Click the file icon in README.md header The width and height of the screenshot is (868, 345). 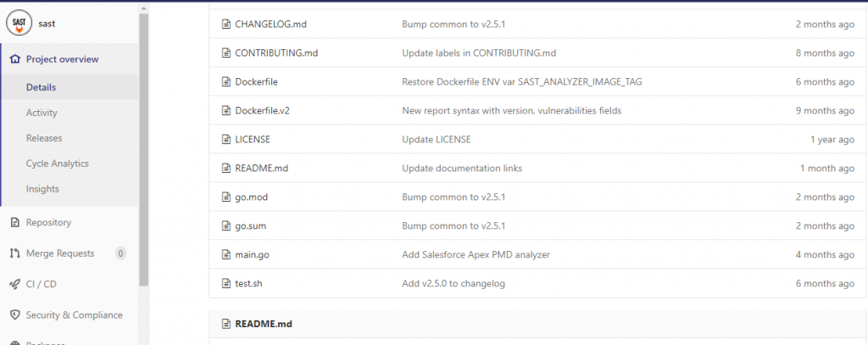[226, 324]
